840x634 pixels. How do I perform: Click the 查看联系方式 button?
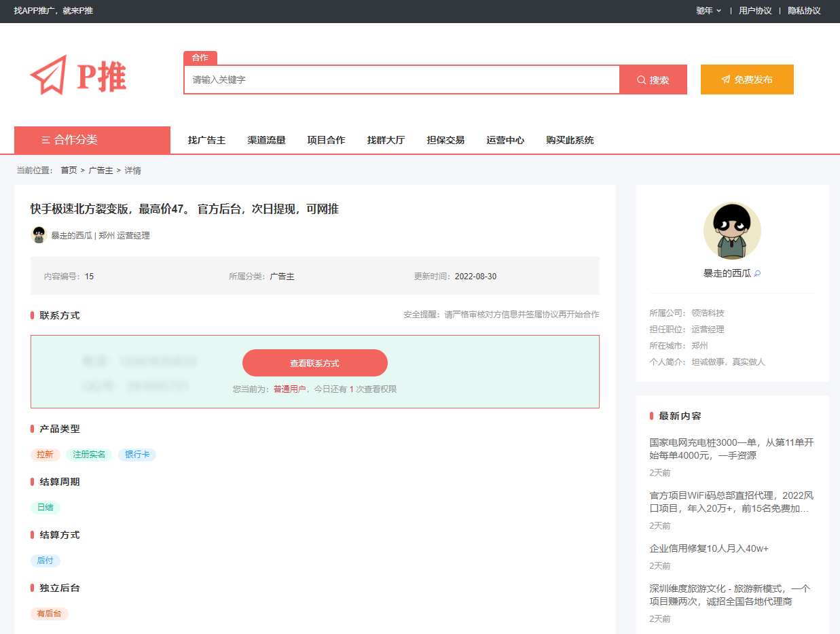click(314, 363)
